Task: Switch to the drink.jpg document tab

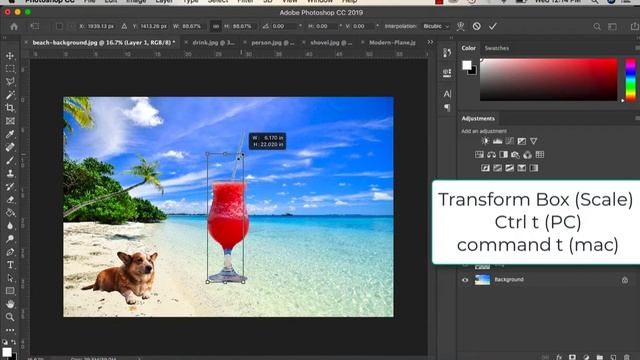Action: pos(213,42)
